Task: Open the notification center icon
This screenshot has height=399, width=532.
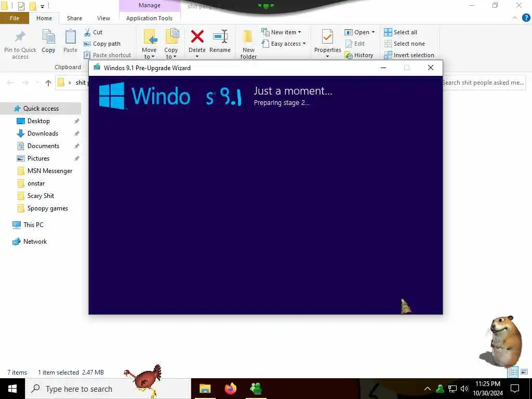Action: pyautogui.click(x=515, y=389)
